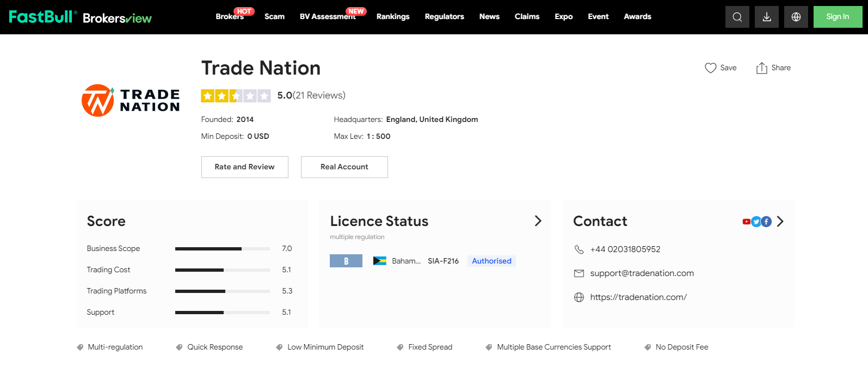Expand the Contact section chevron

780,222
